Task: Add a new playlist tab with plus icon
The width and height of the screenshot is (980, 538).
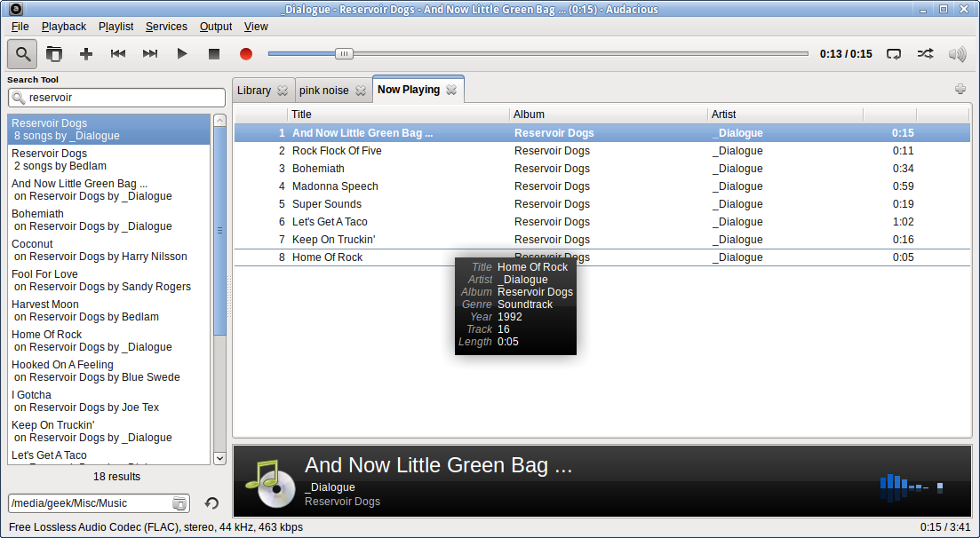Action: pyautogui.click(x=960, y=89)
